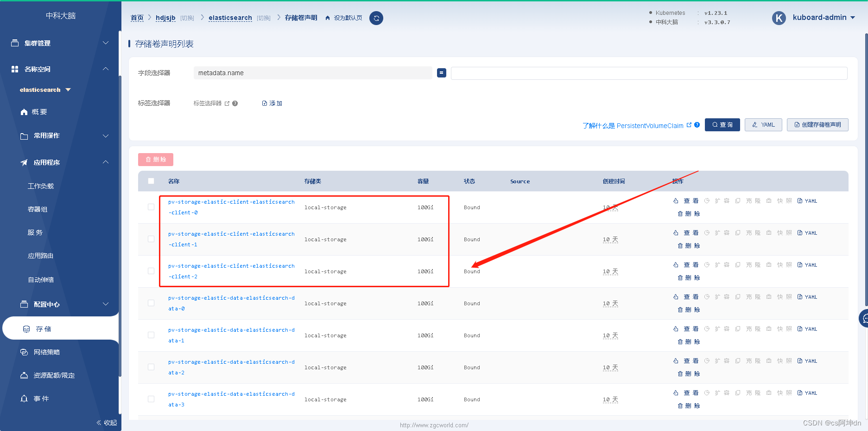Go to 首页 breadcrumb

pyautogui.click(x=137, y=18)
